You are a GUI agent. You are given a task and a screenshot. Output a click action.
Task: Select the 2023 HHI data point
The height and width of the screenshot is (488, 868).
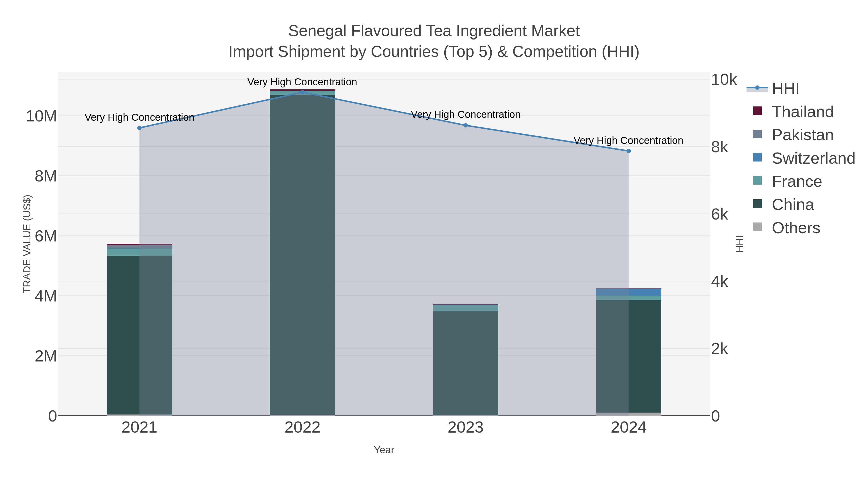click(466, 125)
